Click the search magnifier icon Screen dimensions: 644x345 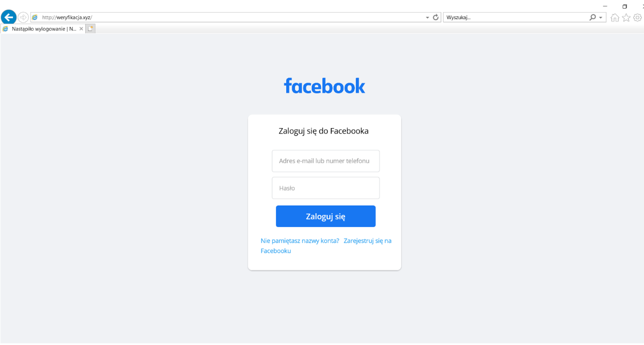pos(592,17)
